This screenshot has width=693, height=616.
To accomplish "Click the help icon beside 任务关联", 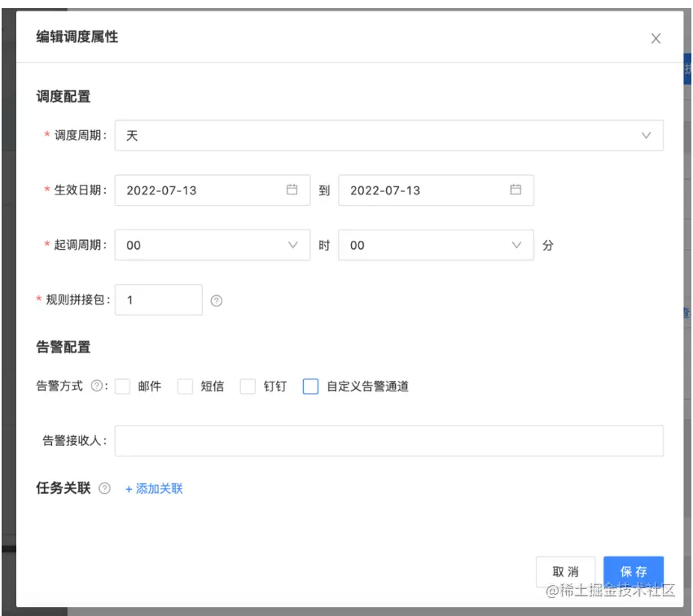I will [104, 488].
